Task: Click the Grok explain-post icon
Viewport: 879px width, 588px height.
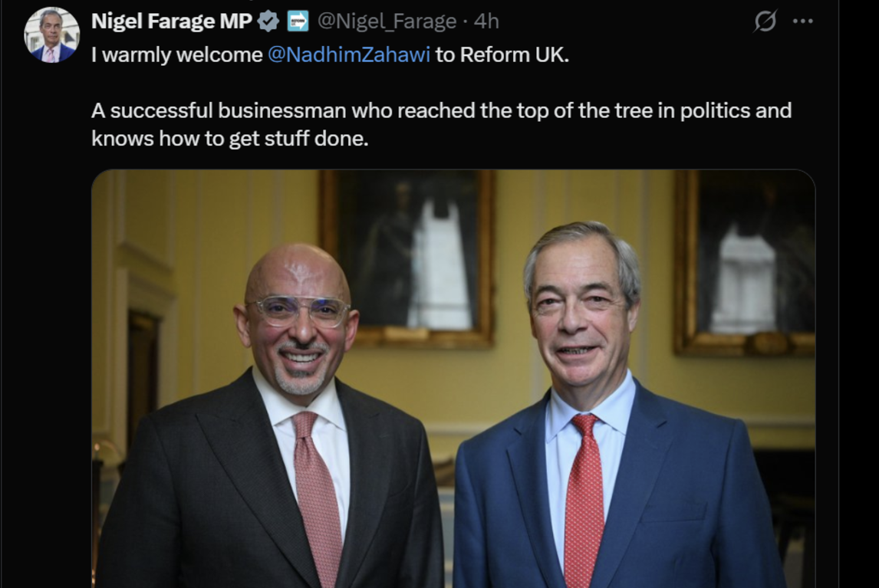Action: point(765,21)
